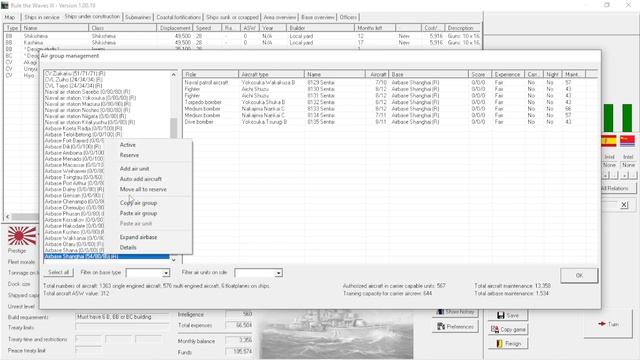Image resolution: width=640 pixels, height=360 pixels.
Task: Sort by Experience column header
Action: tap(508, 74)
